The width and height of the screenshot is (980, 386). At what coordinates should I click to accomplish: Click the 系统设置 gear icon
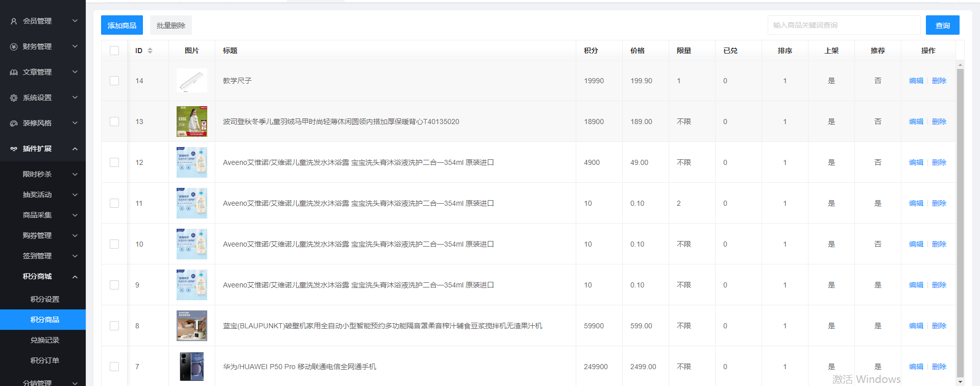[x=14, y=98]
